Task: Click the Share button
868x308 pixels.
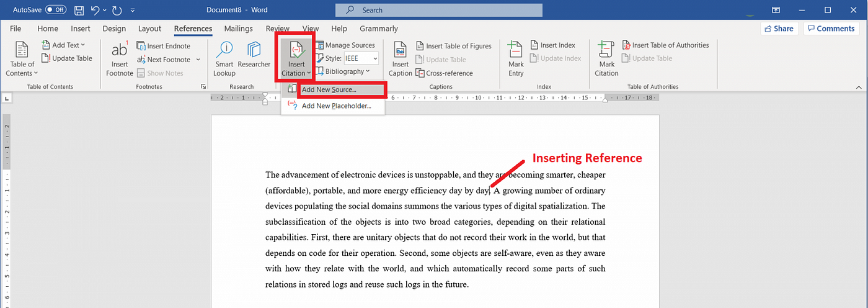Action: coord(779,29)
